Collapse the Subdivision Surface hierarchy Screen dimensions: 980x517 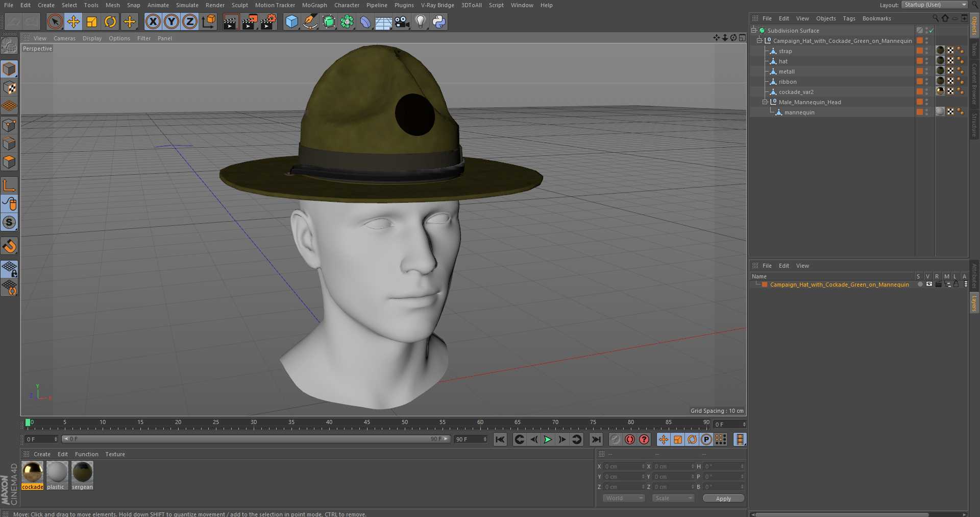pyautogui.click(x=753, y=30)
